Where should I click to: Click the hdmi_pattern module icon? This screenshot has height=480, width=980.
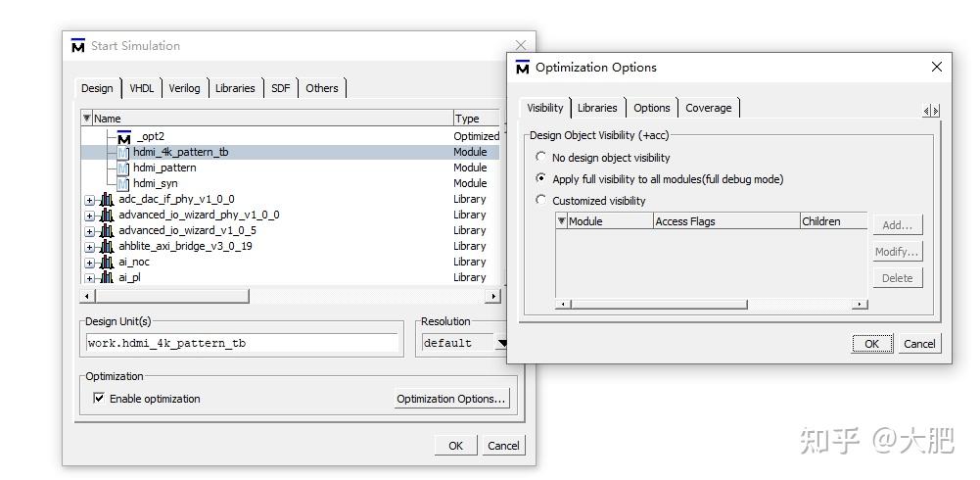point(123,168)
